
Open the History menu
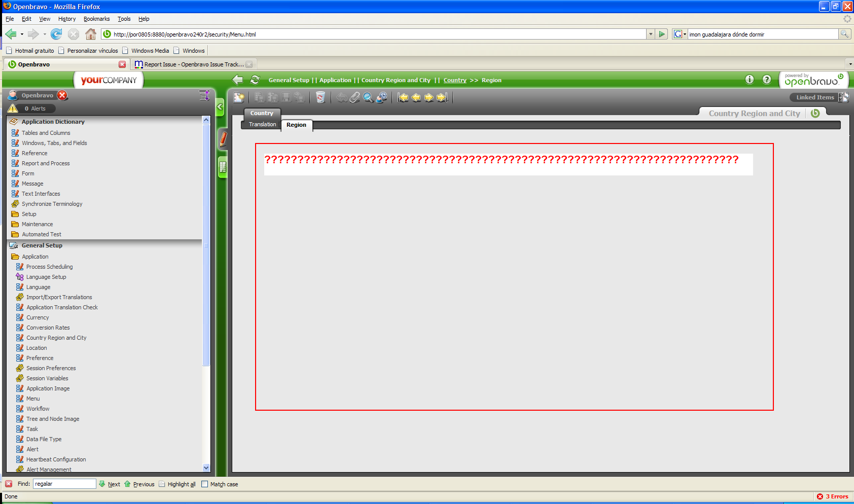point(66,19)
